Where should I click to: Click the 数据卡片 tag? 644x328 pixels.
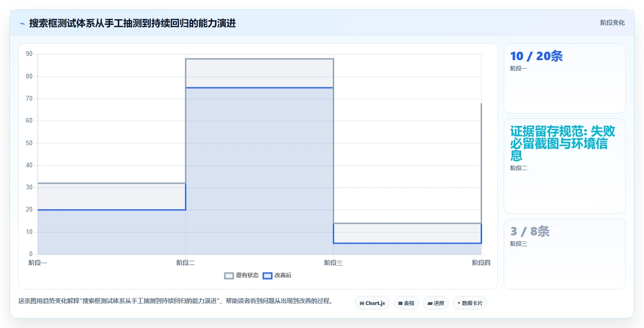pos(470,303)
